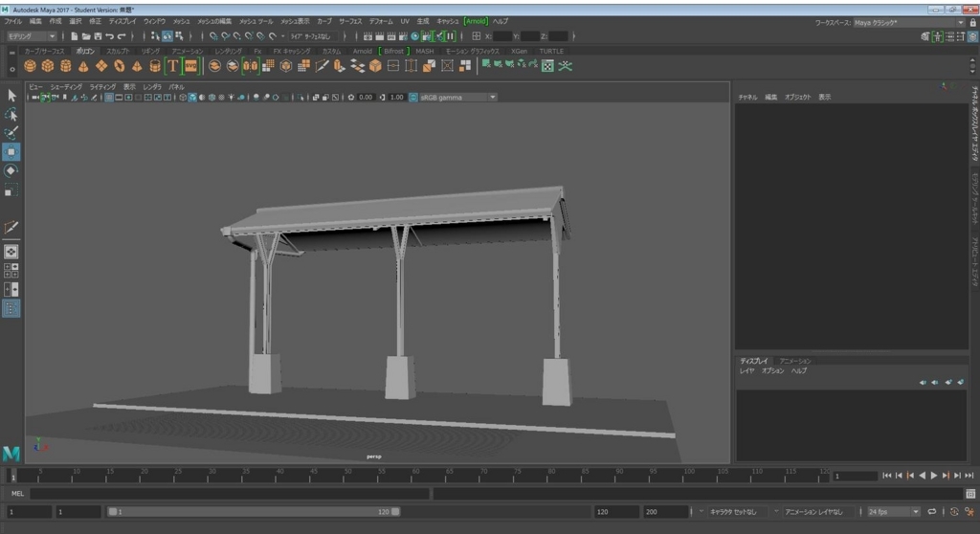The width and height of the screenshot is (980, 534).
Task: Switch to the MASH shelf tab
Action: [x=424, y=52]
